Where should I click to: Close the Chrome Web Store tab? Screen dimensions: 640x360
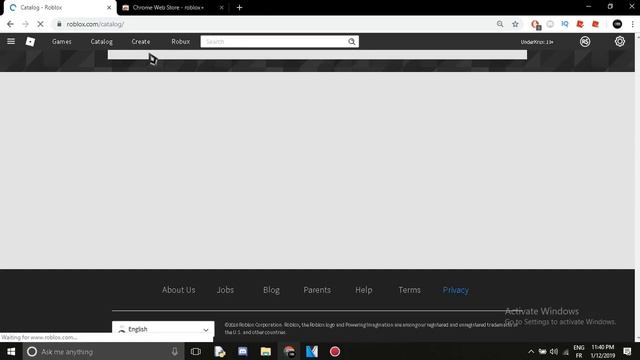click(221, 8)
